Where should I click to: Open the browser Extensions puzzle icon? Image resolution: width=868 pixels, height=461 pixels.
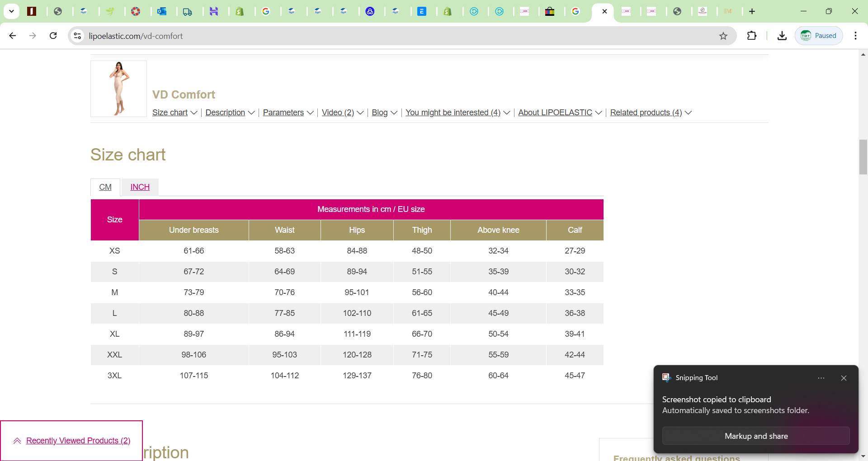click(751, 36)
